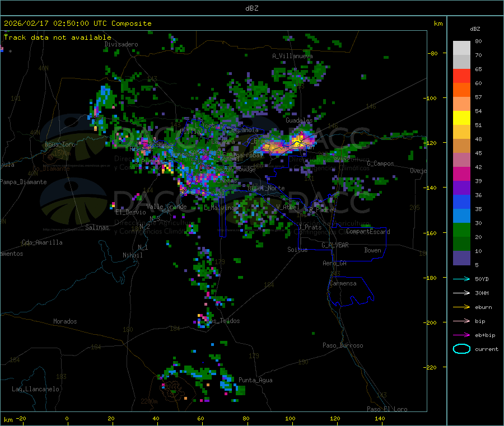The width and height of the screenshot is (504, 426).
Task: Click the dBZ title at top
Action: [251, 8]
